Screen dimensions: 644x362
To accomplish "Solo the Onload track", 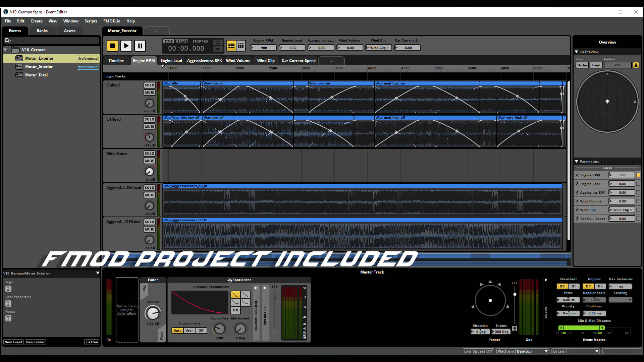I will coord(149,85).
